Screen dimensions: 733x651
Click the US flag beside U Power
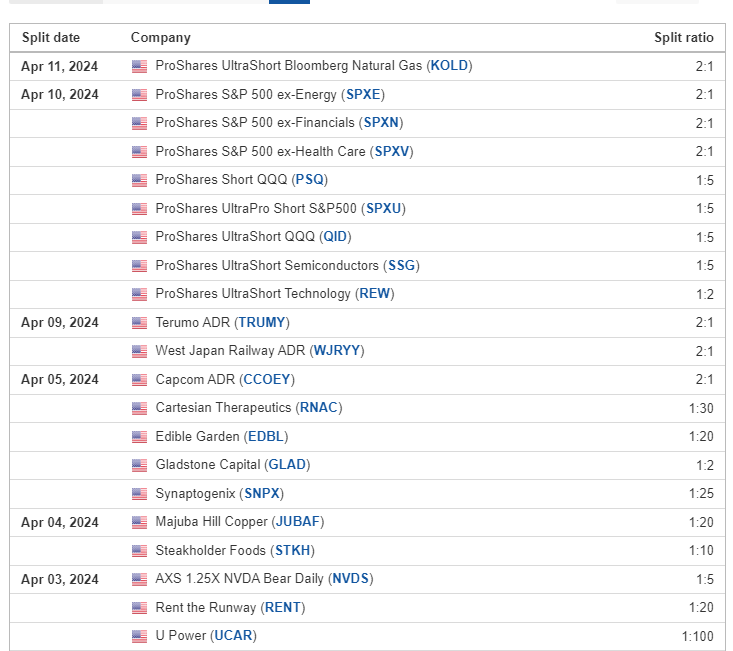[x=139, y=637]
